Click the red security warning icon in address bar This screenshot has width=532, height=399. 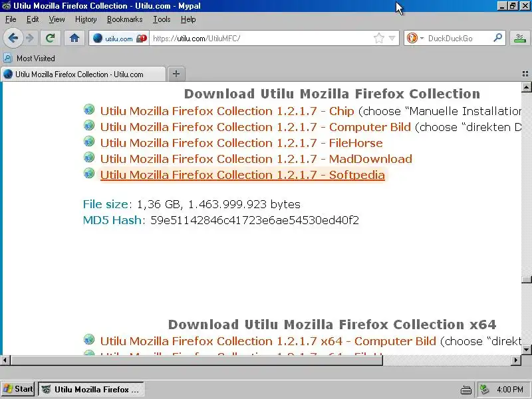pyautogui.click(x=142, y=39)
